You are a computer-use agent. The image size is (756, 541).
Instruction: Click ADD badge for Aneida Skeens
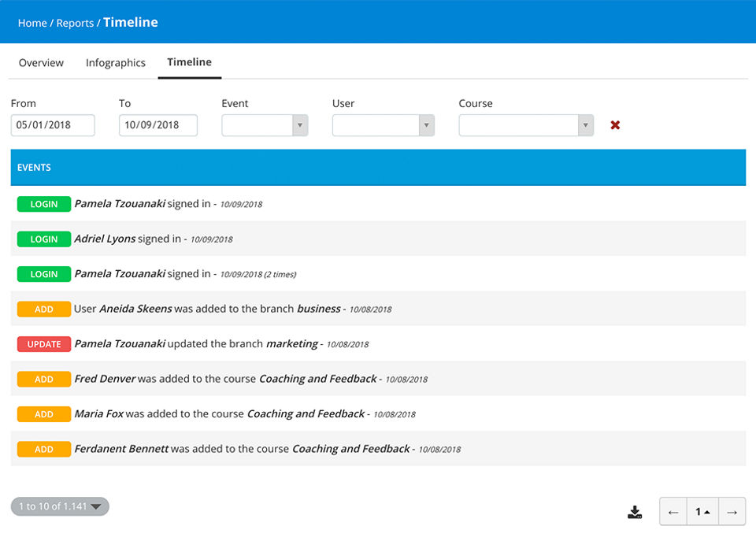[x=44, y=309]
